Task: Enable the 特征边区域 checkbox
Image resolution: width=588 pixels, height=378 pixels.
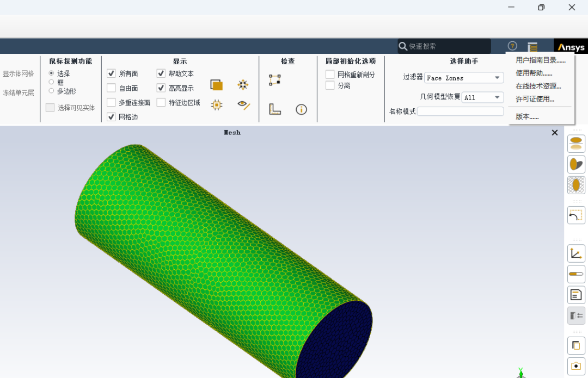Action: [161, 102]
